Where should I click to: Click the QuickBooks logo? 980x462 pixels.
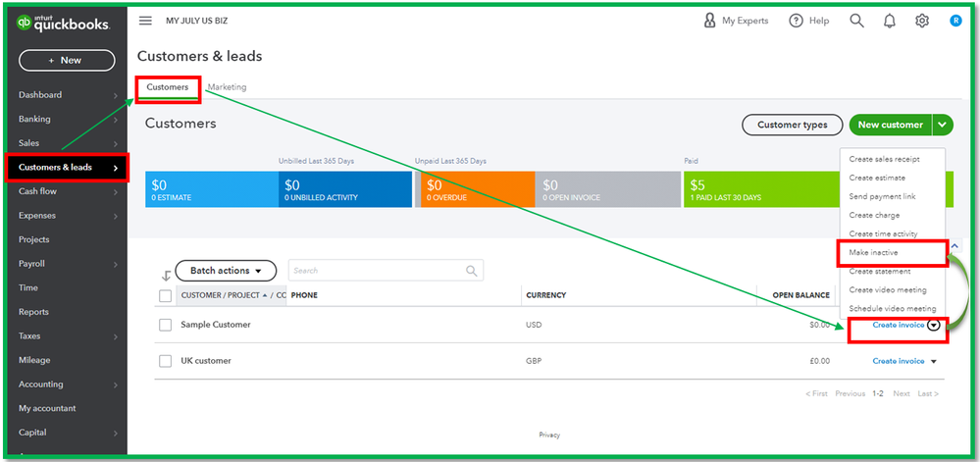[63, 24]
